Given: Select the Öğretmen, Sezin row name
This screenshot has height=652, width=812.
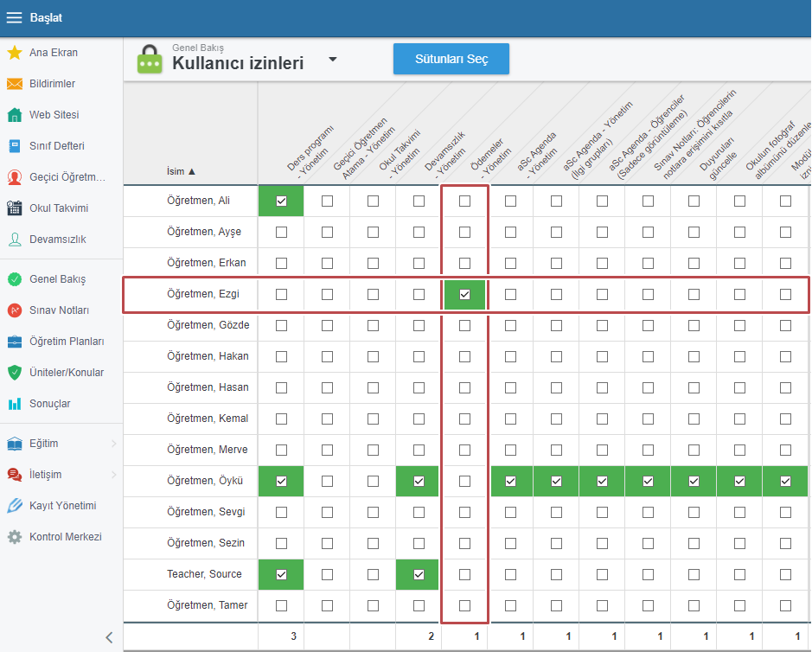Looking at the screenshot, I should pos(206,543).
